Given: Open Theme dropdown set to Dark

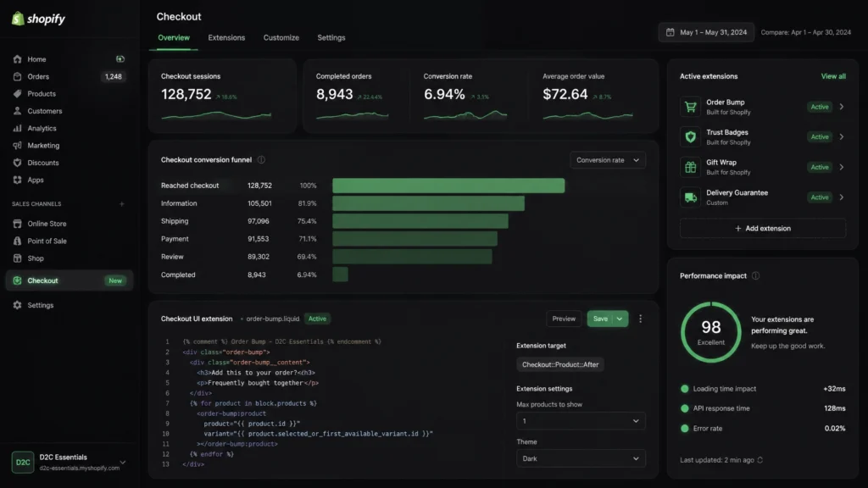Looking at the screenshot, I should 581,458.
